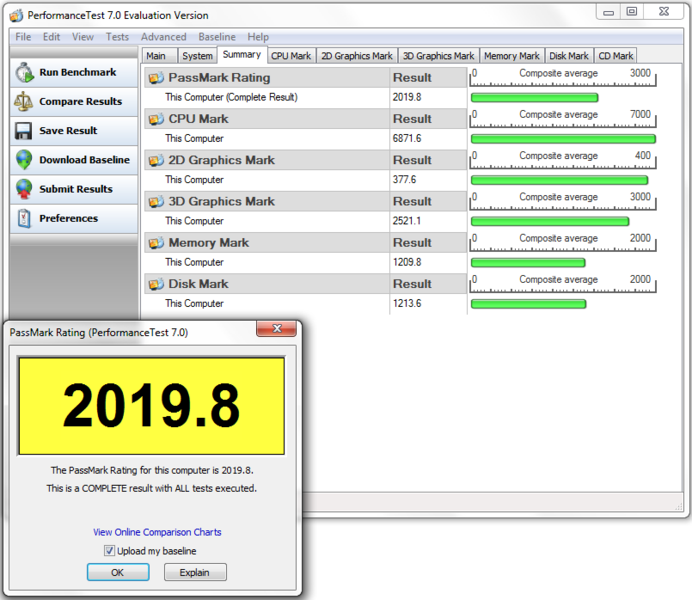The width and height of the screenshot is (692, 600).
Task: Minimize the PerformanceTest window
Action: point(609,12)
